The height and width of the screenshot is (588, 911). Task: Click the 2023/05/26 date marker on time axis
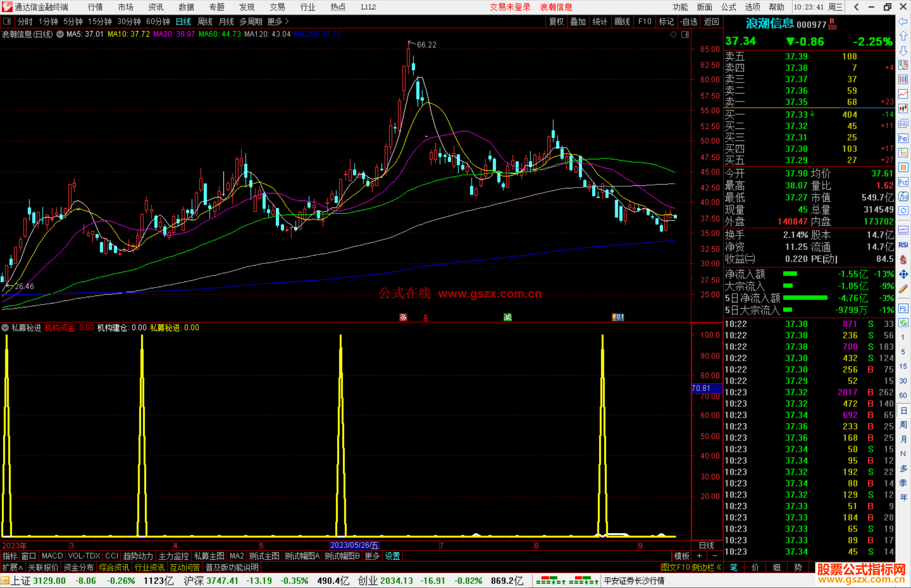354,545
